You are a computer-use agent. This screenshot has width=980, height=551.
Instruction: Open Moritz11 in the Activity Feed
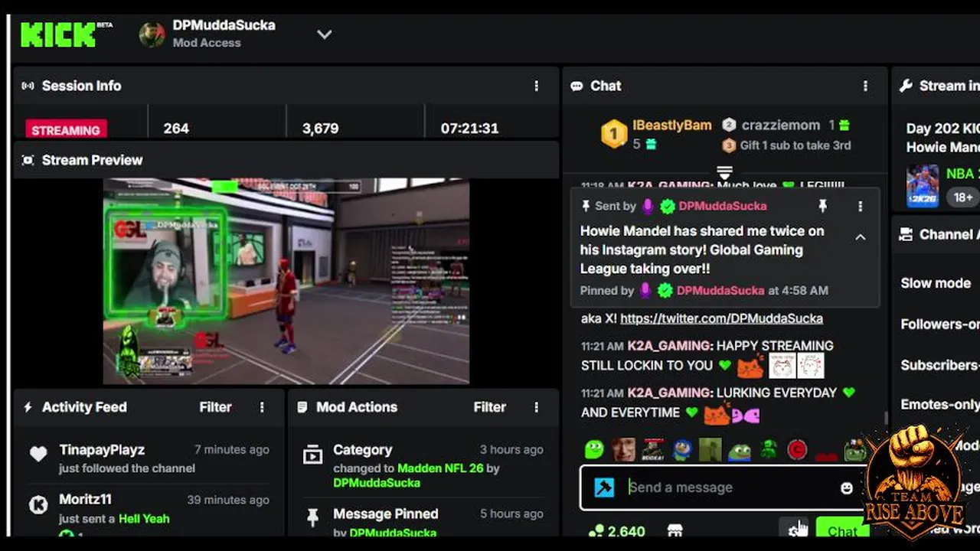pos(85,499)
